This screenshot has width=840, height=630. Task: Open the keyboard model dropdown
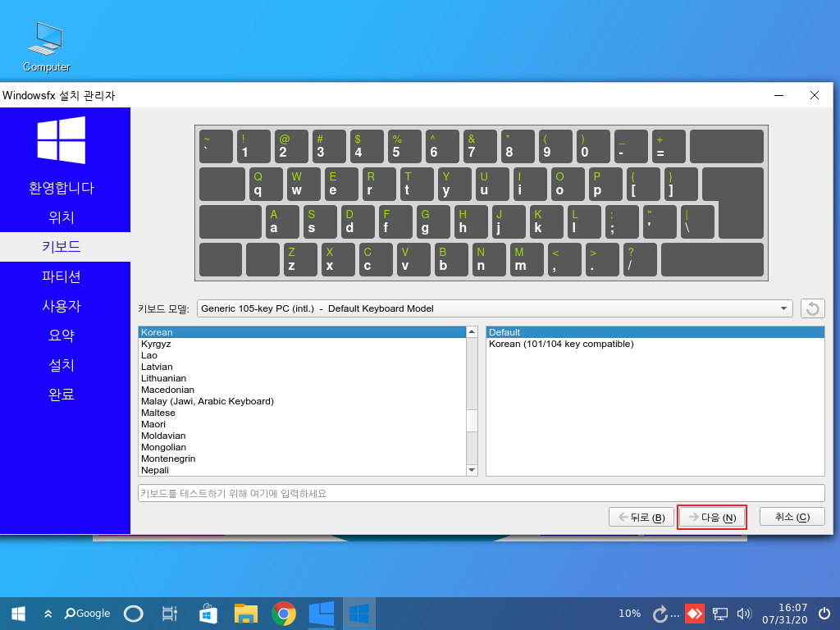click(495, 308)
